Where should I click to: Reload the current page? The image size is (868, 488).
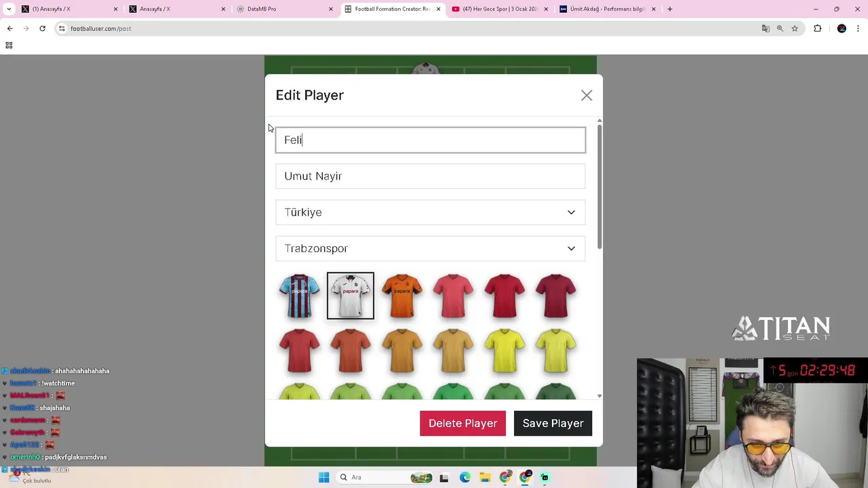click(x=42, y=28)
